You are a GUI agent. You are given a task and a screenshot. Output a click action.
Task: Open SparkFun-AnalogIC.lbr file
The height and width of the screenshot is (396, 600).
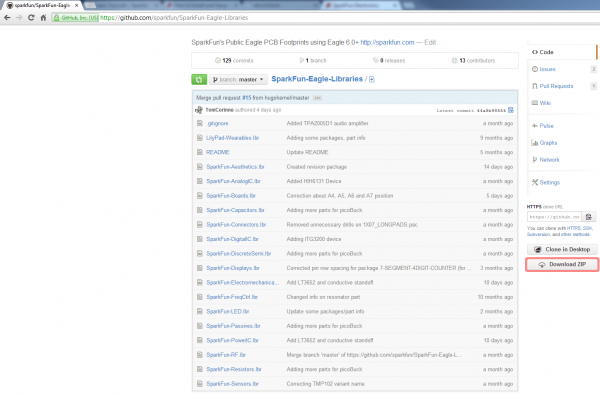(x=233, y=181)
